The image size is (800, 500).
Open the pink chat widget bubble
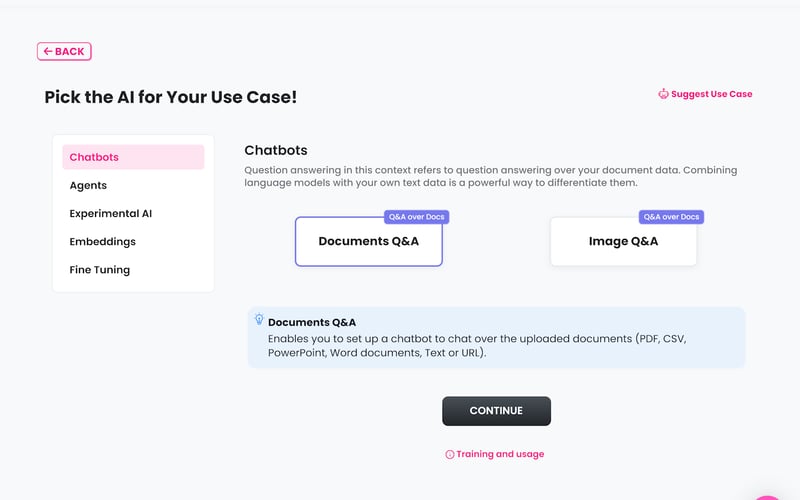[771, 493]
